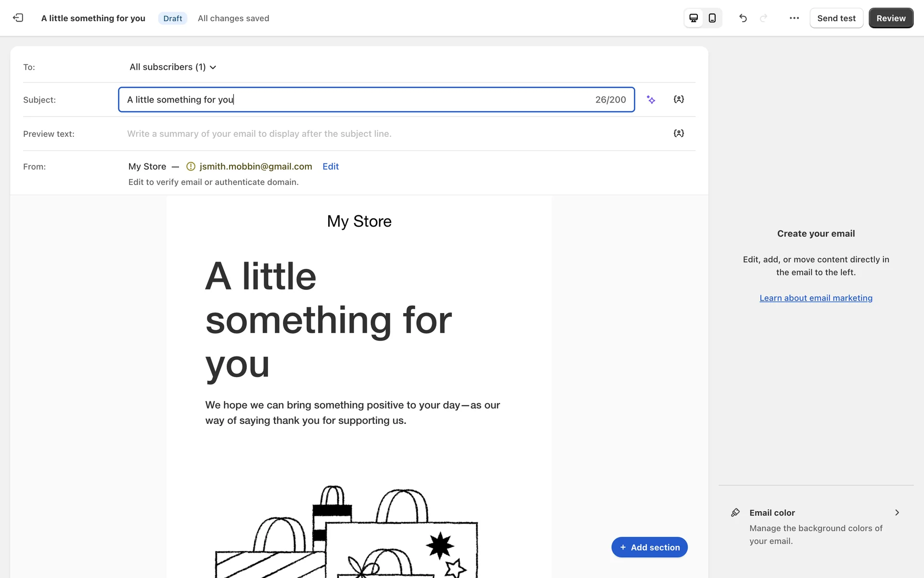924x578 pixels.
Task: Click the undo arrow icon
Action: (743, 18)
